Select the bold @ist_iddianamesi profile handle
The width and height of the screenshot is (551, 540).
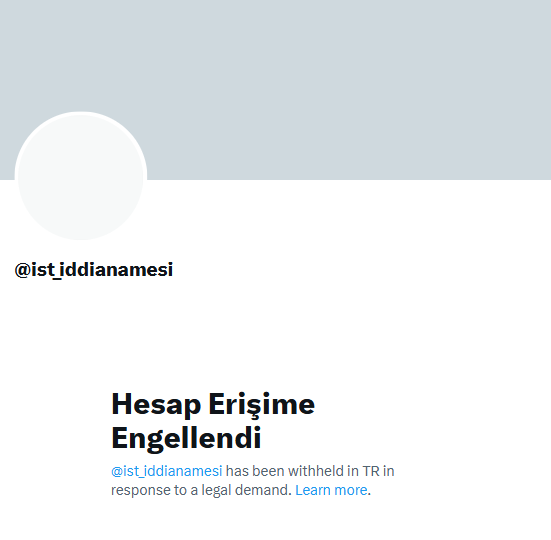pos(94,270)
